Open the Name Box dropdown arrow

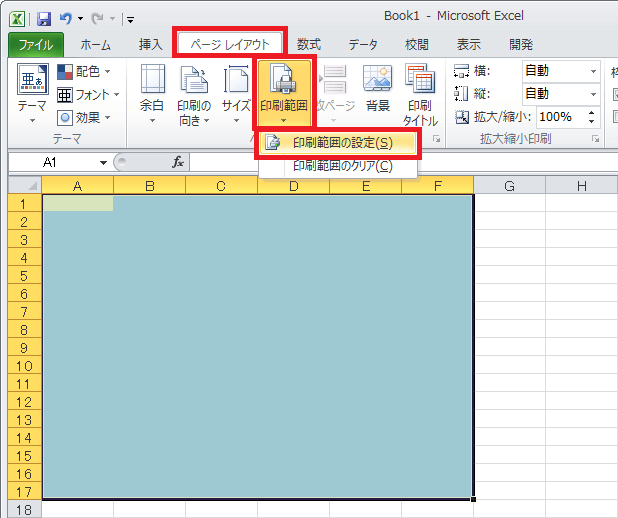pyautogui.click(x=103, y=163)
